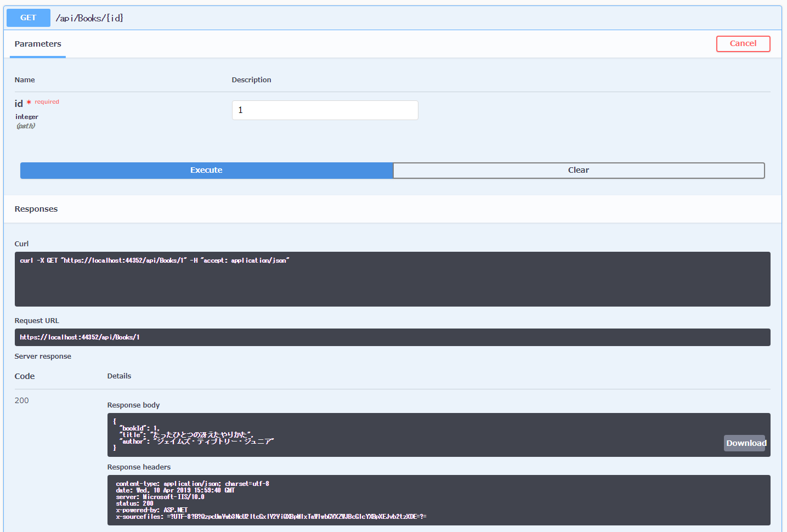Click the integer type label
Image resolution: width=787 pixels, height=532 pixels.
click(x=27, y=117)
